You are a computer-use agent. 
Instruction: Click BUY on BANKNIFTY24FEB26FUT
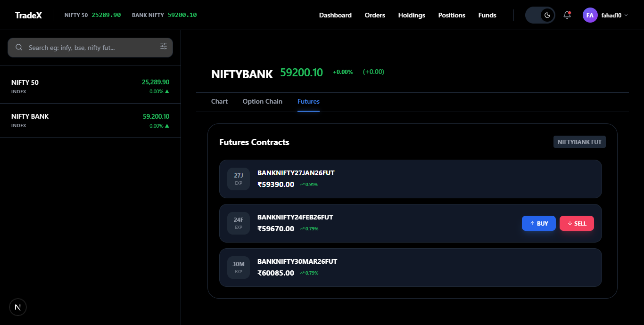[538, 223]
